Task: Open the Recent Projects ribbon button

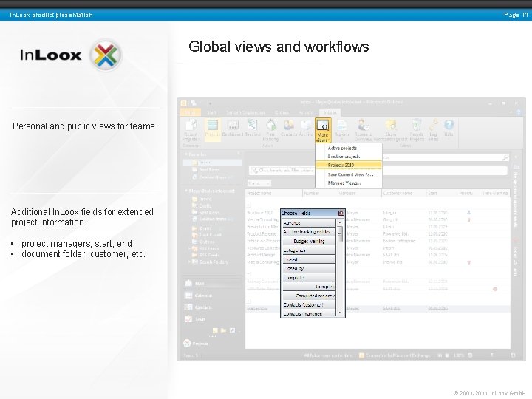Action: point(191,130)
